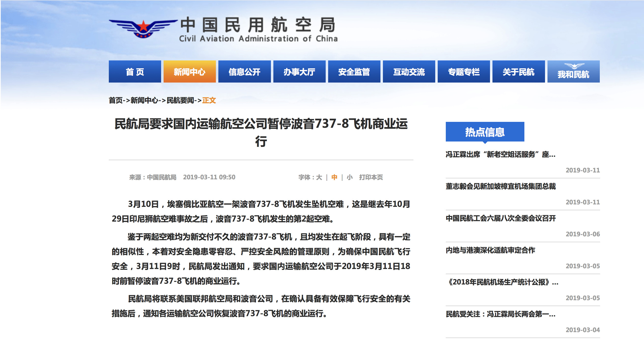The image size is (644, 340).
Task: Click date 2019-03-06 in hot list
Action: (583, 234)
